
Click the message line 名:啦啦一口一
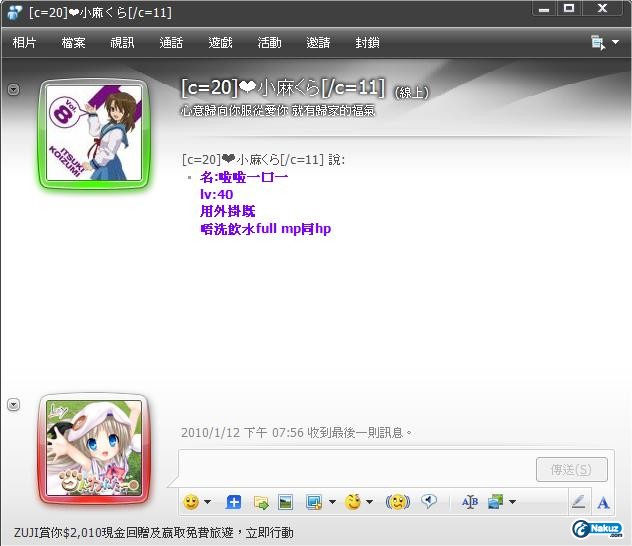click(244, 177)
